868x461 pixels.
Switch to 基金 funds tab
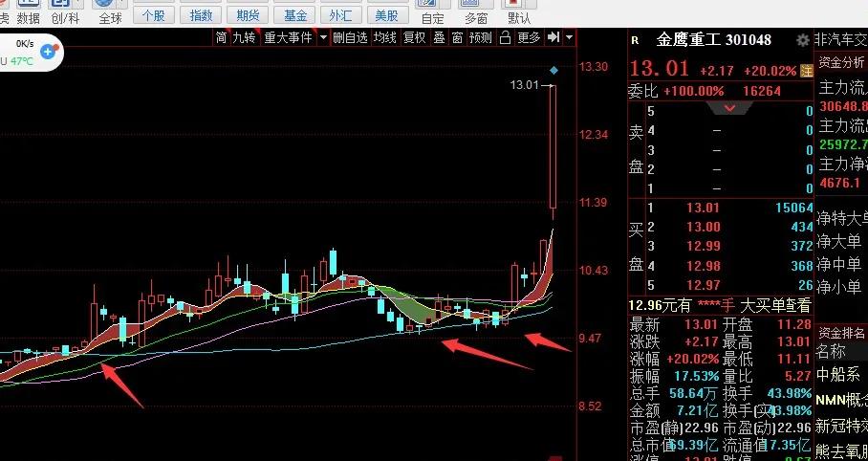tap(294, 15)
